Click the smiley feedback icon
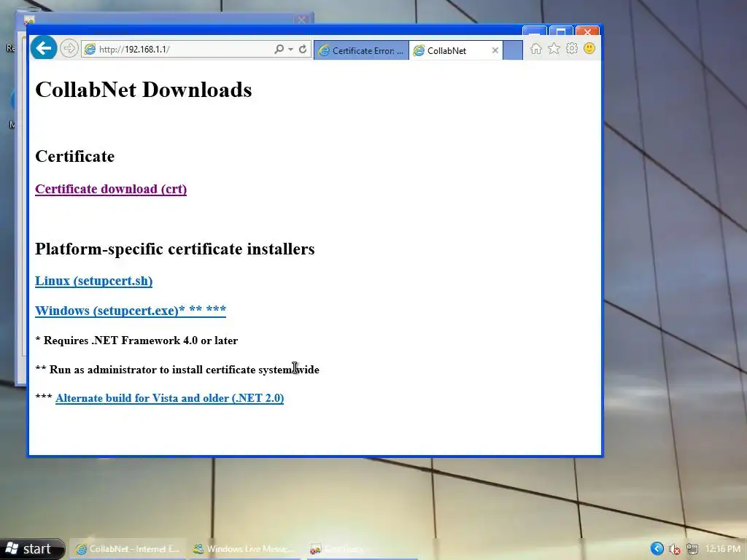This screenshot has width=747, height=560. [589, 49]
